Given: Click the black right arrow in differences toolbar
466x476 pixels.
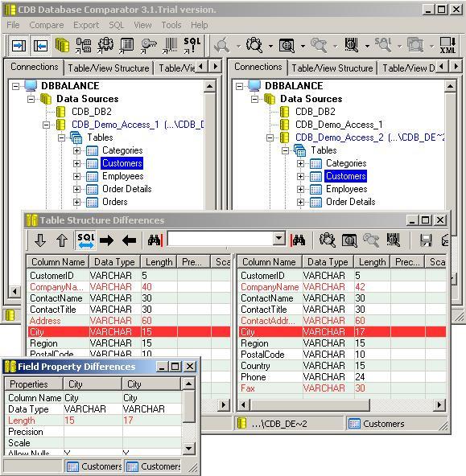Looking at the screenshot, I should [106, 240].
